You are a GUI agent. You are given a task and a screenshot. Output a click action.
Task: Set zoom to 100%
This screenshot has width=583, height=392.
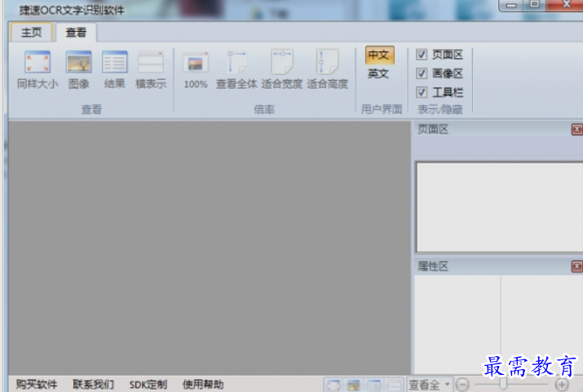point(196,70)
